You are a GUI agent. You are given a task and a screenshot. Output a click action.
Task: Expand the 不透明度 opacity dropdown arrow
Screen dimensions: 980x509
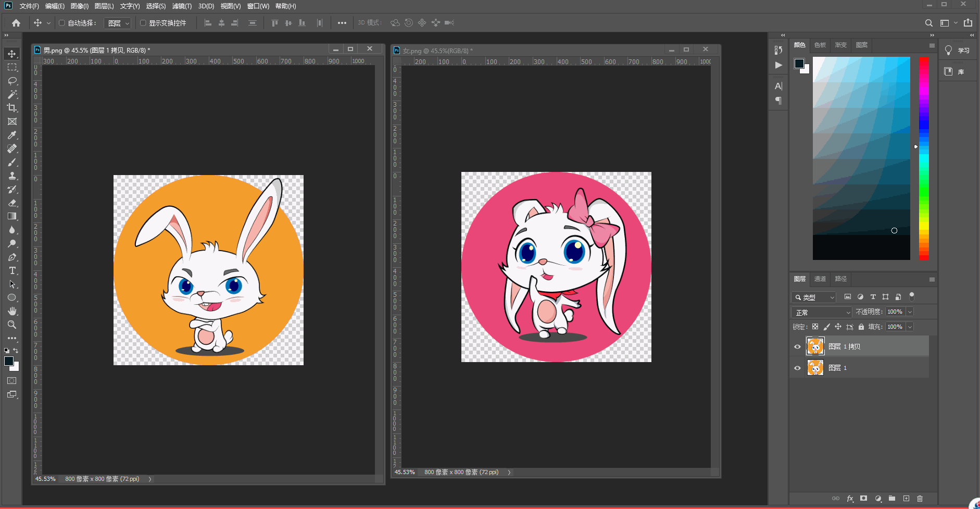[x=910, y=312]
